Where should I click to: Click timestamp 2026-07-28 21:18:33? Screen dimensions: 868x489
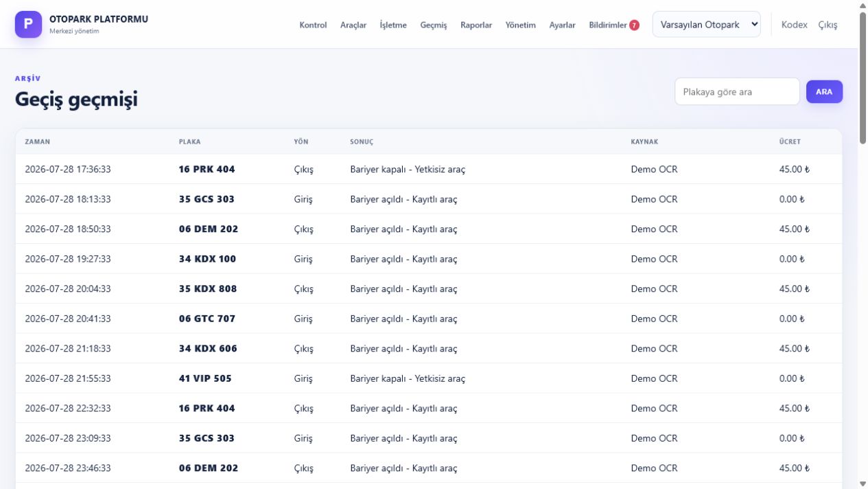pos(68,348)
